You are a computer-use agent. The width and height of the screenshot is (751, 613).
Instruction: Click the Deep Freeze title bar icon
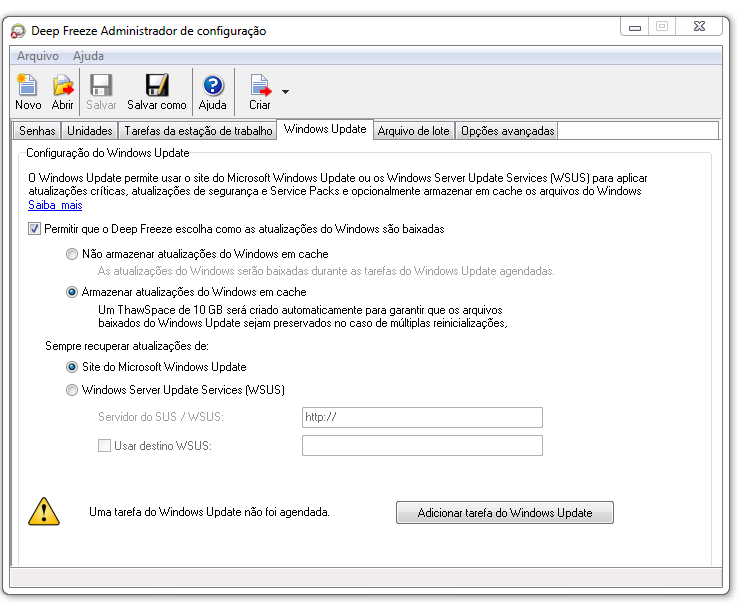click(18, 31)
